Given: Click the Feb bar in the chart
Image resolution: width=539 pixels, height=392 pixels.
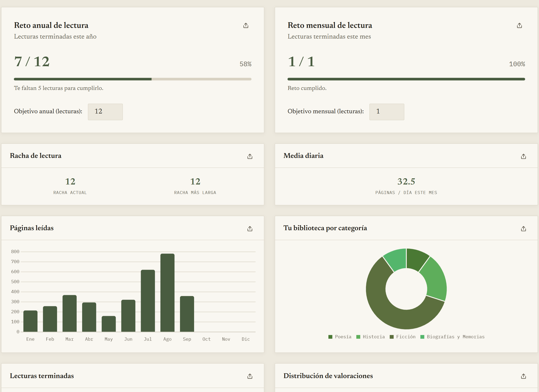Looking at the screenshot, I should [x=50, y=319].
